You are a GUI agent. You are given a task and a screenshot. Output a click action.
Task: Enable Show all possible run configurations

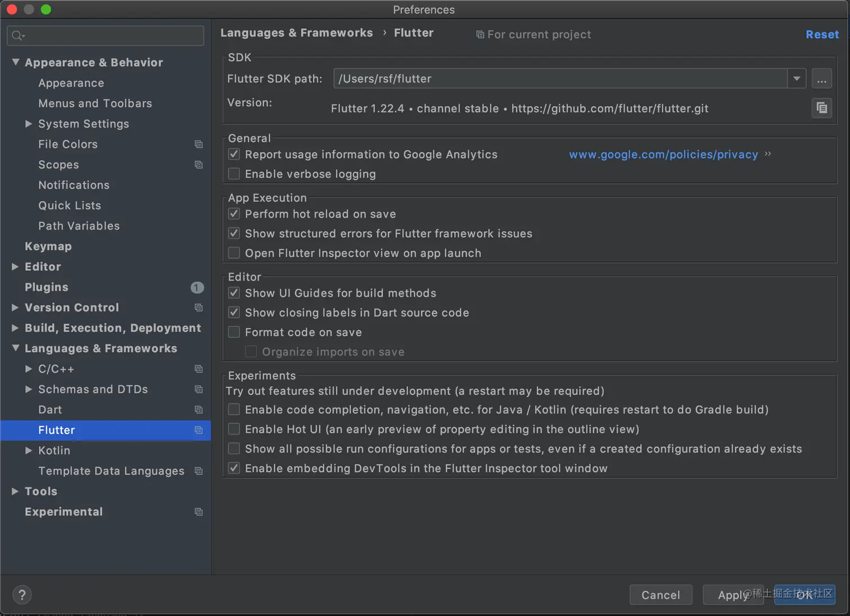[x=234, y=449]
